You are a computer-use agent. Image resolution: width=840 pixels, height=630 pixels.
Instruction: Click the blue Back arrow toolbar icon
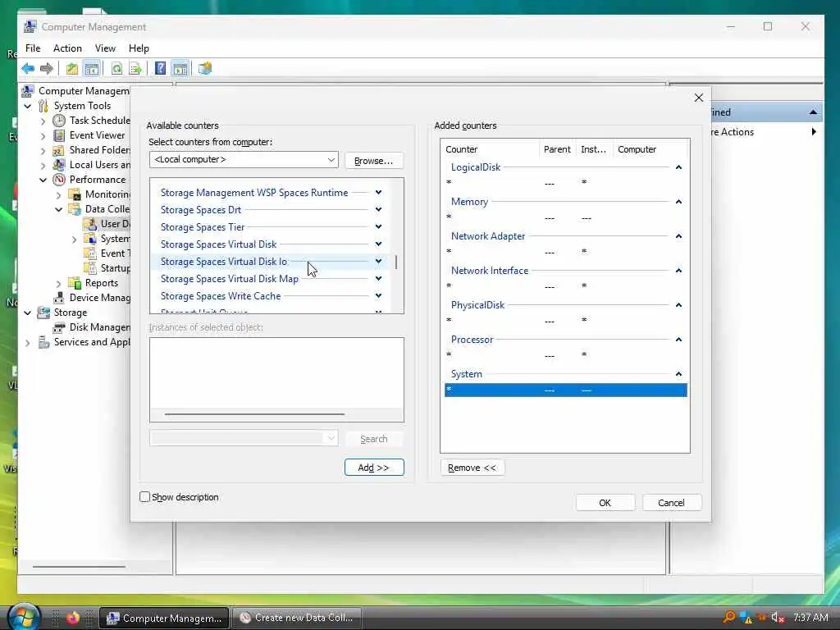28,69
